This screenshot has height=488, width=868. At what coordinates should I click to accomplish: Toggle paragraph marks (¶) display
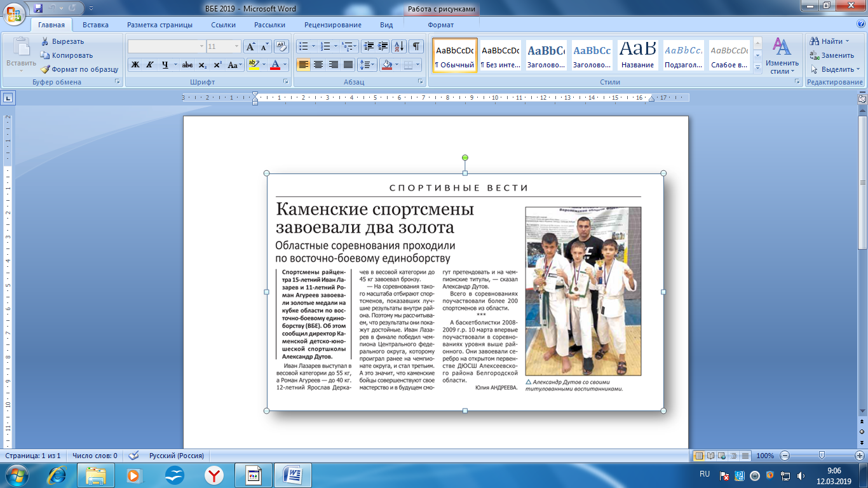click(x=416, y=46)
